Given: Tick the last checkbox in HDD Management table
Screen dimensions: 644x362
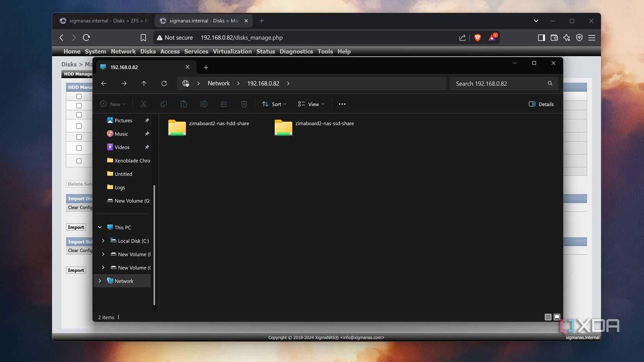Looking at the screenshot, I should pyautogui.click(x=79, y=161).
